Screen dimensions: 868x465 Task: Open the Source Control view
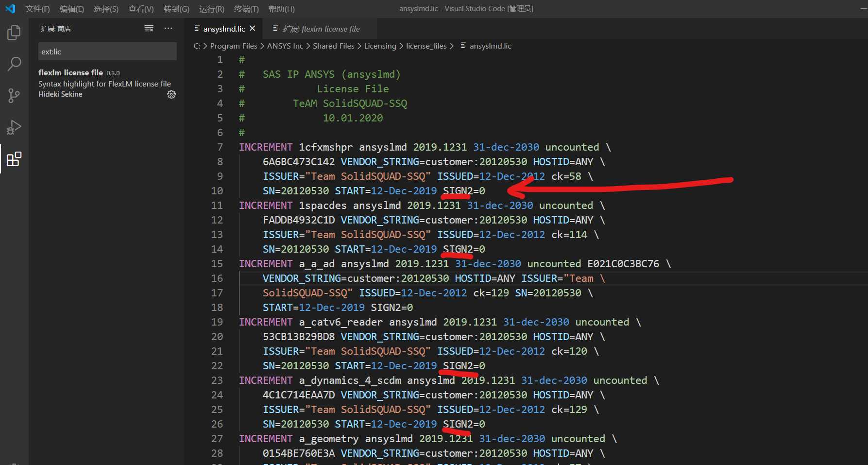[x=14, y=96]
